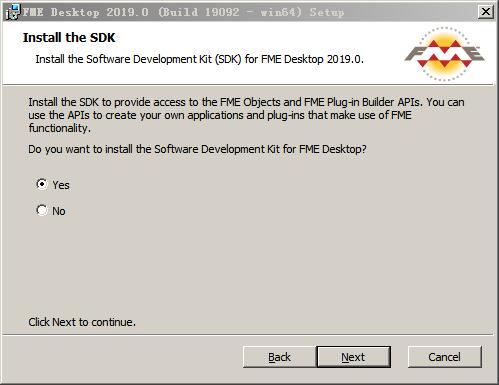Select the Yes radio button
The height and width of the screenshot is (385, 499).
point(42,184)
